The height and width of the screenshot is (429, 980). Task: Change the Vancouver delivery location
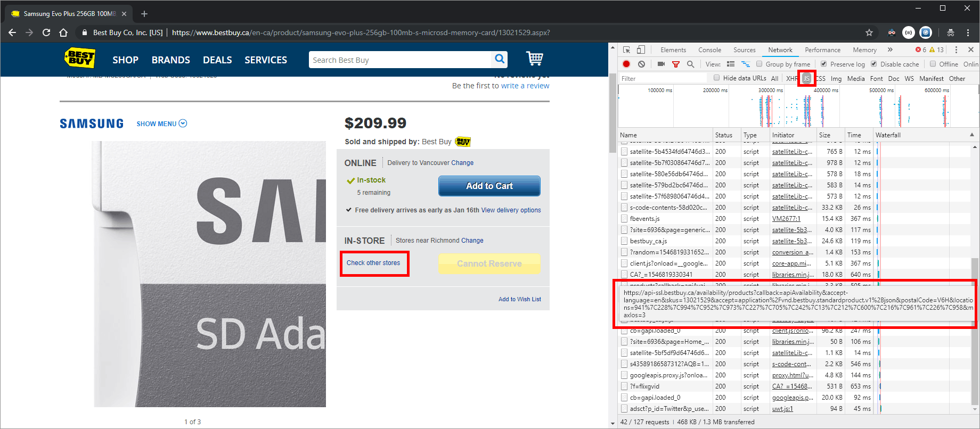click(462, 163)
